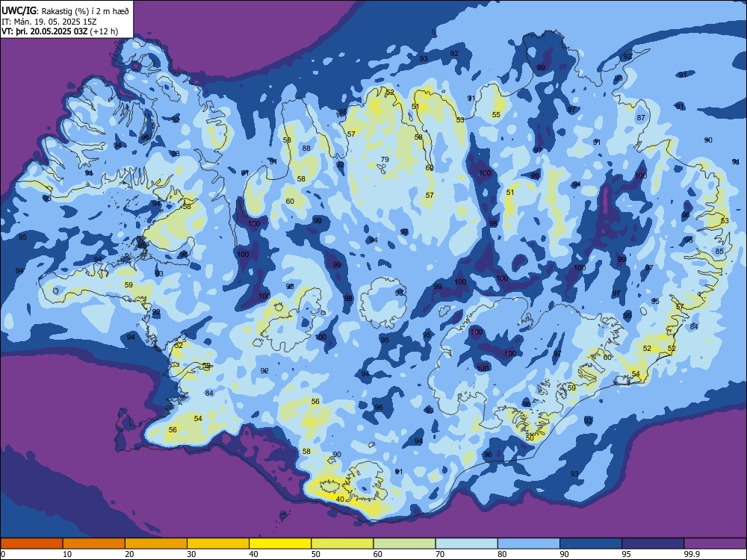Click the '80' legend scale label

(x=502, y=554)
